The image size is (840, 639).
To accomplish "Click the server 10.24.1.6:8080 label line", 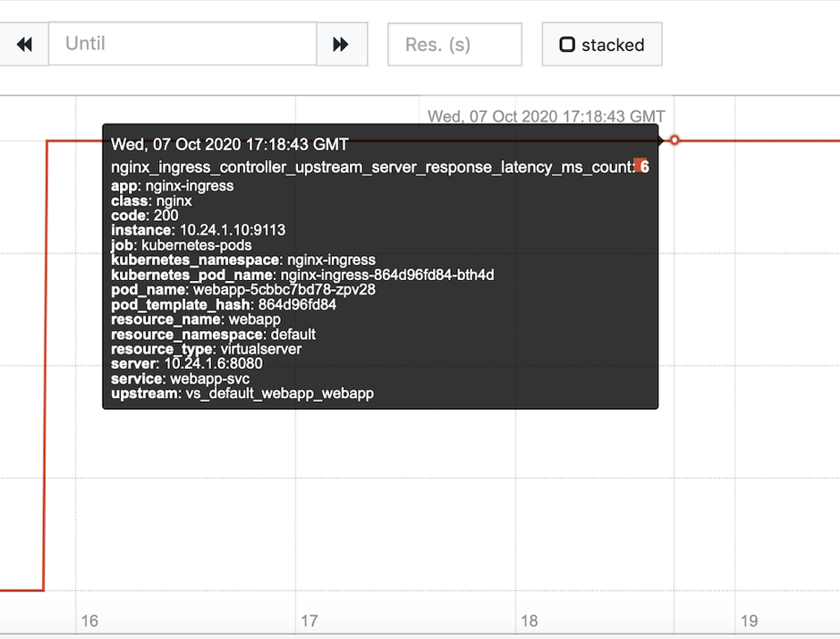I will click(187, 364).
